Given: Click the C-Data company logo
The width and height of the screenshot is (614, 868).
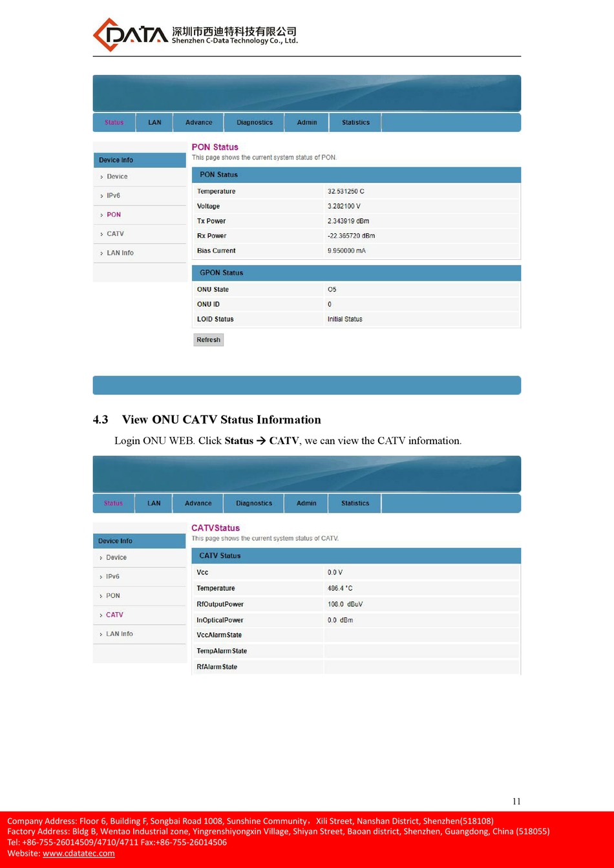Looking at the screenshot, I should click(x=195, y=34).
